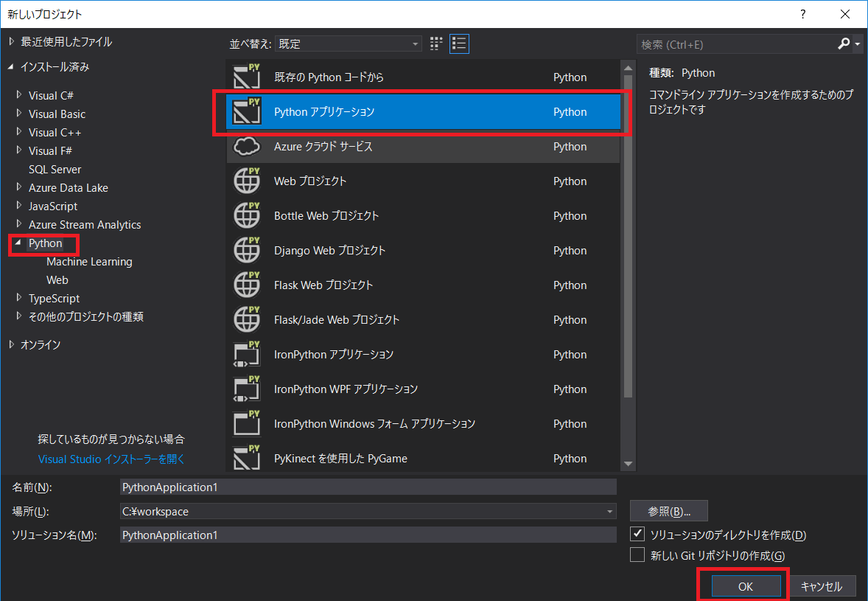Viewport: 868px width, 601px height.
Task: Open the Visual Studio installer link
Action: pos(111,459)
